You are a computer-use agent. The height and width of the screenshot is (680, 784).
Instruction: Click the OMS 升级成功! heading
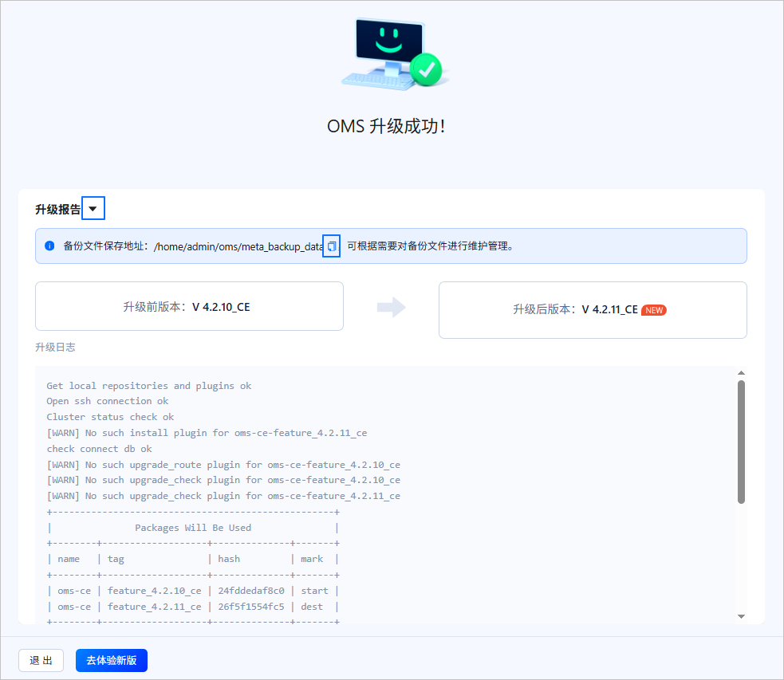tap(386, 127)
